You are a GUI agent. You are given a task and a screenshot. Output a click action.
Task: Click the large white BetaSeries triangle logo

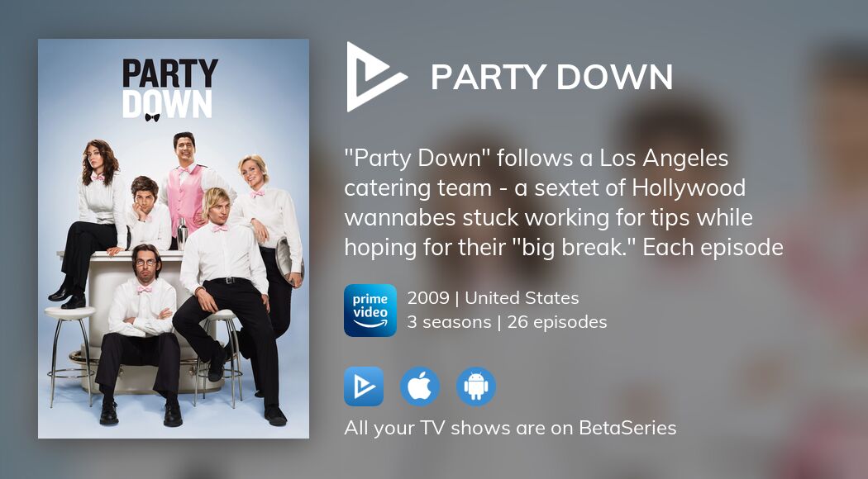pos(374,77)
